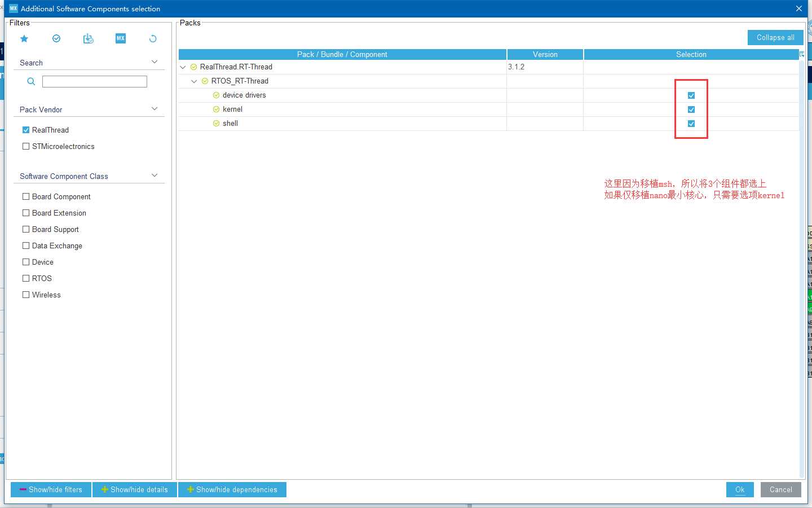Enable the STMicroelectronics vendor checkbox
Screen dimensions: 812x508
(26, 146)
